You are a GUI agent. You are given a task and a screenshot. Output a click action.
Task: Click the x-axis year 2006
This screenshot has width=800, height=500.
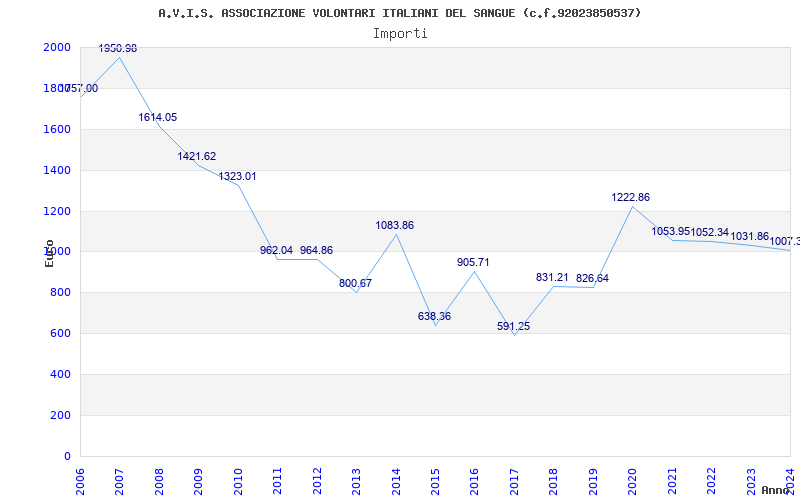(80, 481)
